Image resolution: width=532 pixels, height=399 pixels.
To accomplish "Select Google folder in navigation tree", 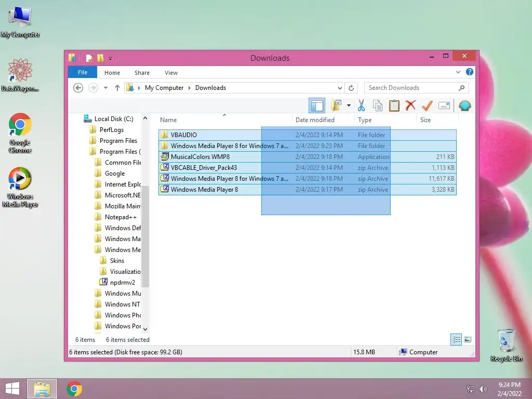I will click(x=110, y=174).
